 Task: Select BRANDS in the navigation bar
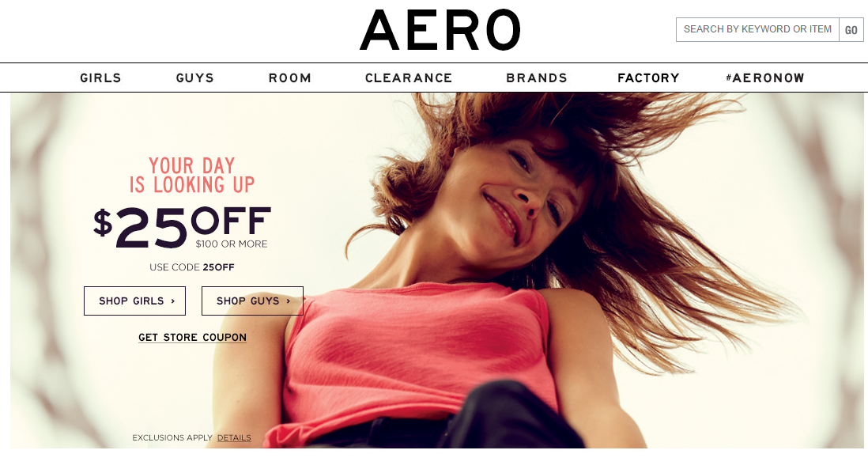[x=537, y=78]
